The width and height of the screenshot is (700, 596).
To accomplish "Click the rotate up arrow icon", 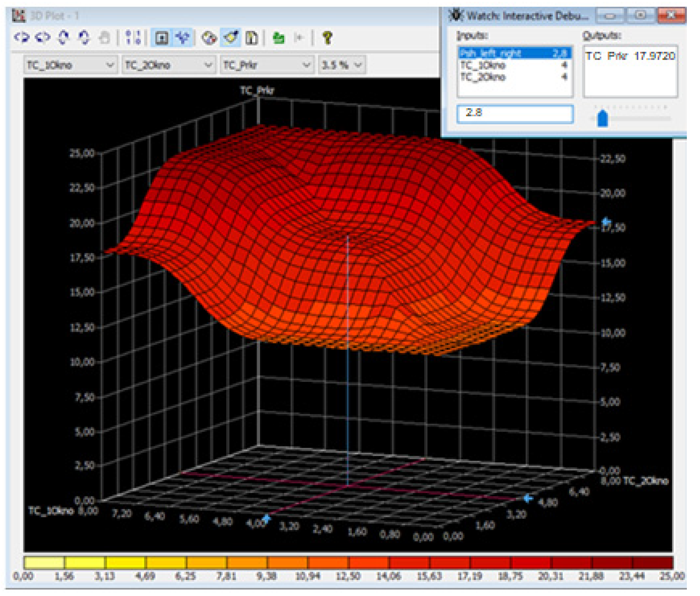I will pos(63,37).
